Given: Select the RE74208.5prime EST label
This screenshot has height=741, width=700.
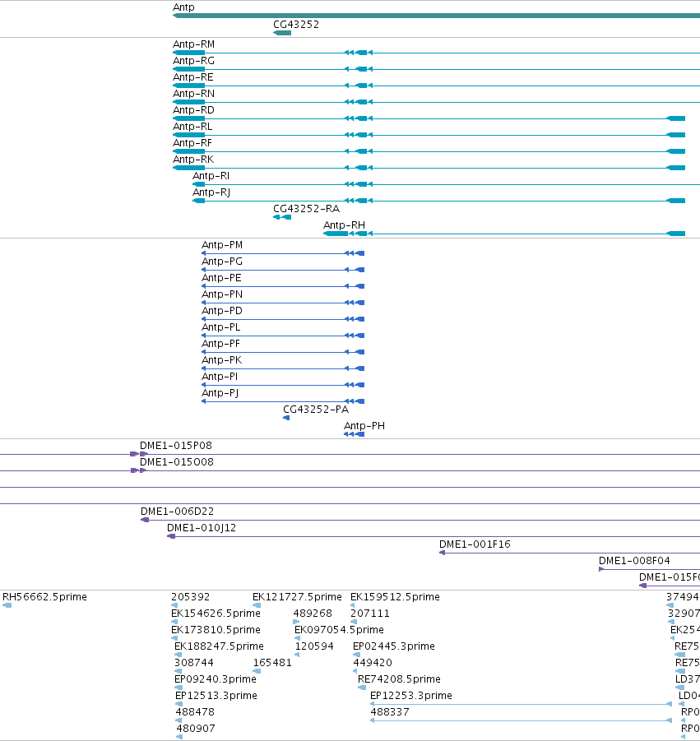Looking at the screenshot, I should [x=400, y=679].
